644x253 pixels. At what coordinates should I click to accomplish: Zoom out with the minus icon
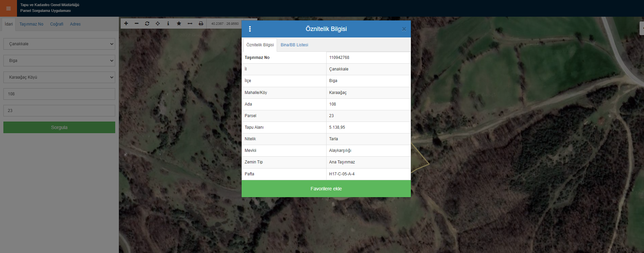(x=137, y=23)
